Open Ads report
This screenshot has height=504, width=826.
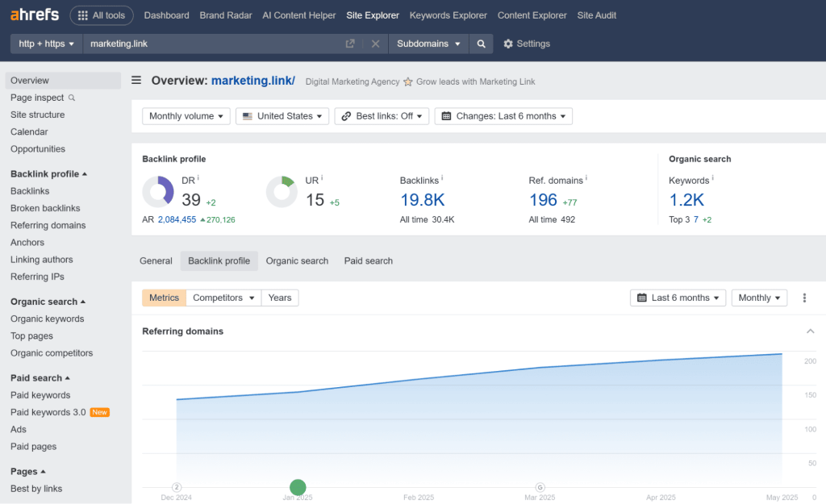click(x=19, y=429)
